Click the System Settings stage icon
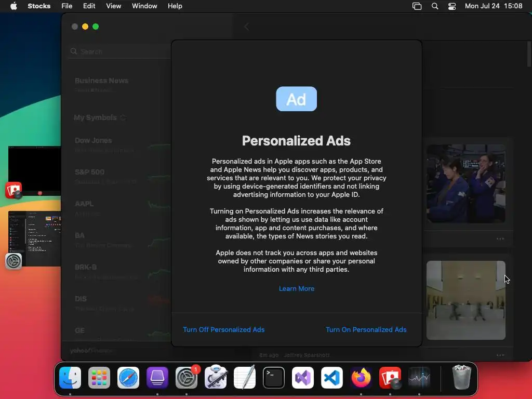The height and width of the screenshot is (399, 532). click(x=14, y=261)
